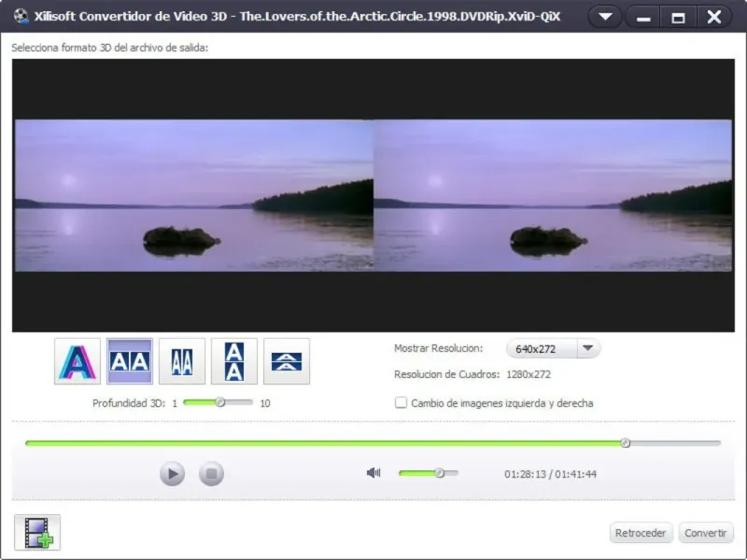Mute the preview audio speaker icon
The image size is (747, 560).
click(x=373, y=473)
